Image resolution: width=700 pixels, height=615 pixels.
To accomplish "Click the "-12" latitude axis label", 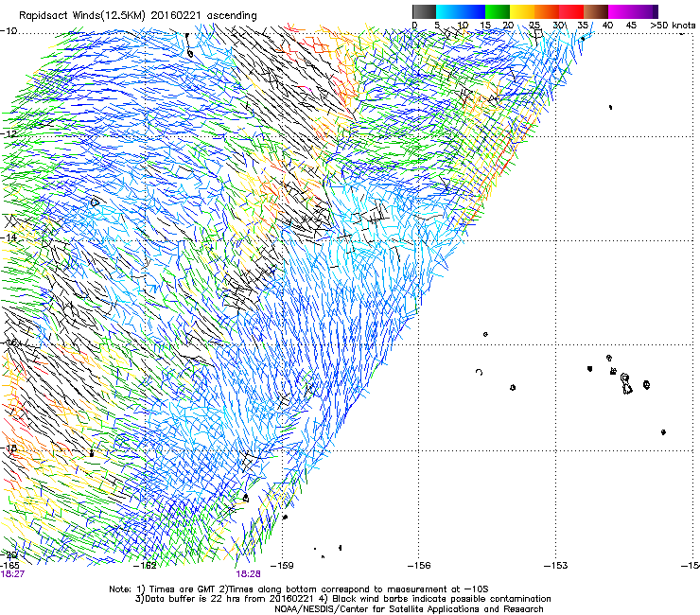I will pyautogui.click(x=9, y=134).
